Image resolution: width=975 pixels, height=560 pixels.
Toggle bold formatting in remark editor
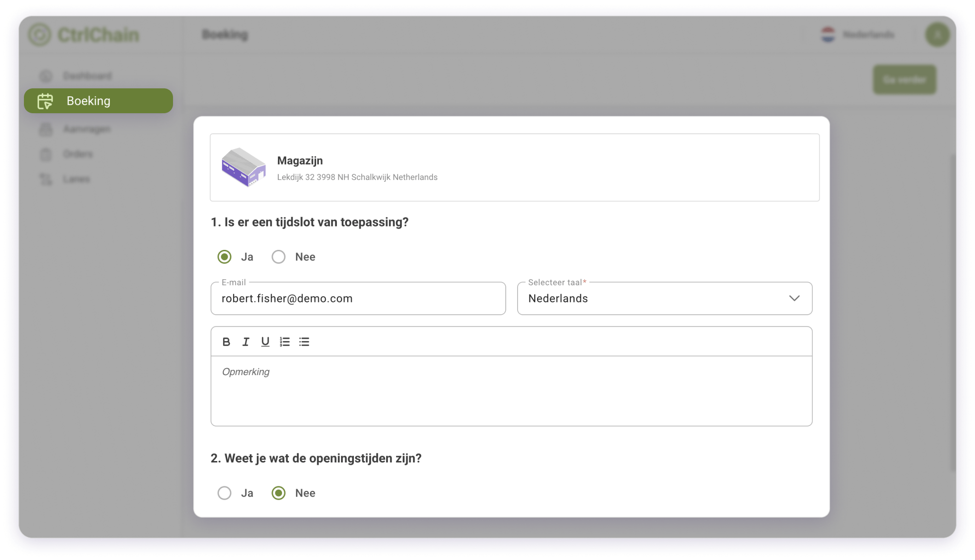(226, 342)
